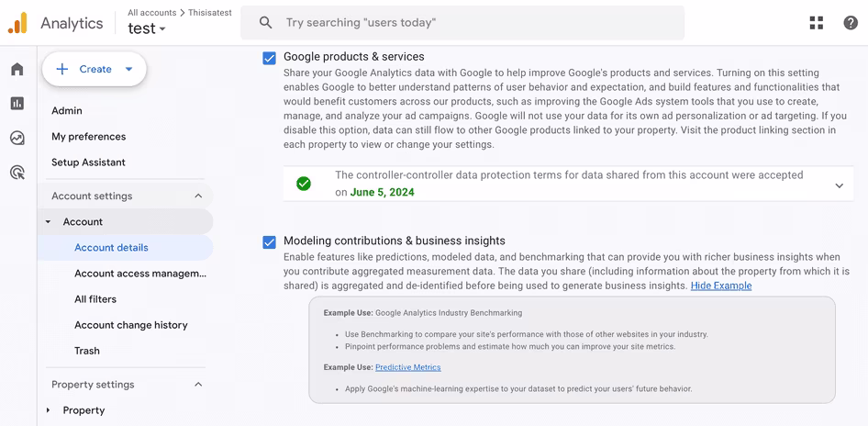This screenshot has height=426, width=868.
Task: Select All filters in sidebar
Action: pos(95,299)
